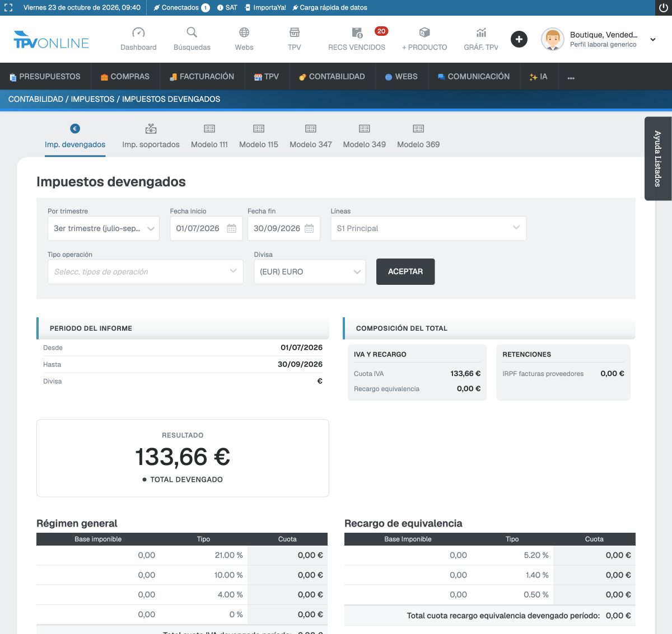The width and height of the screenshot is (672, 634).
Task: Click ImportaYa! in the top bar
Action: [x=265, y=8]
